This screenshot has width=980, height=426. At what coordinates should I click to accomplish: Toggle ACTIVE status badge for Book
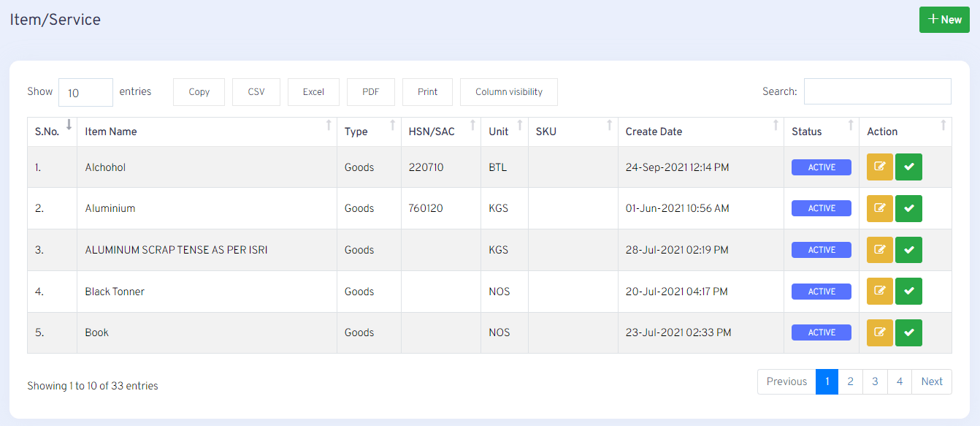pos(821,332)
